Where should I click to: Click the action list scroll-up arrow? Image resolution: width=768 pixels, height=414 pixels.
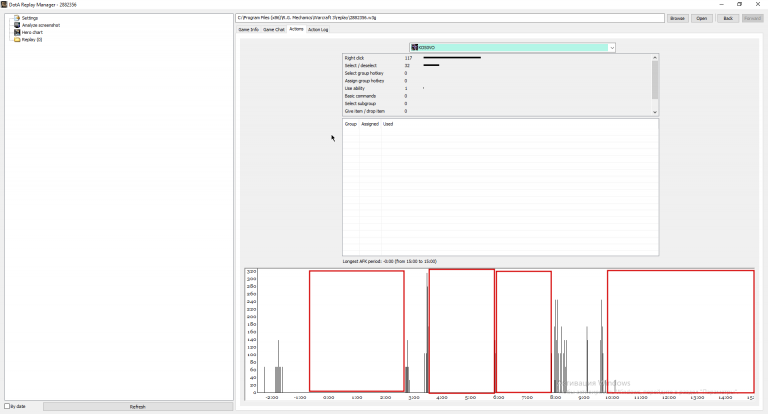pos(655,57)
